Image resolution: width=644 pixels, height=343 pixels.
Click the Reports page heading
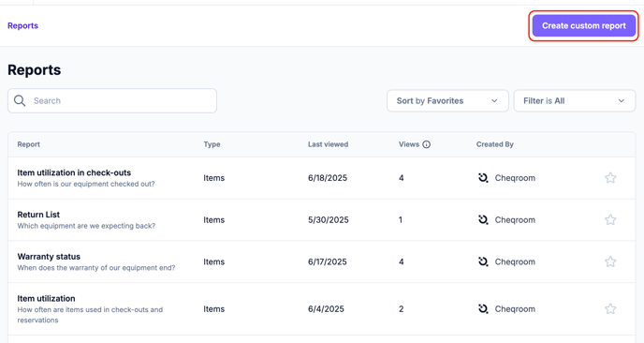[34, 70]
